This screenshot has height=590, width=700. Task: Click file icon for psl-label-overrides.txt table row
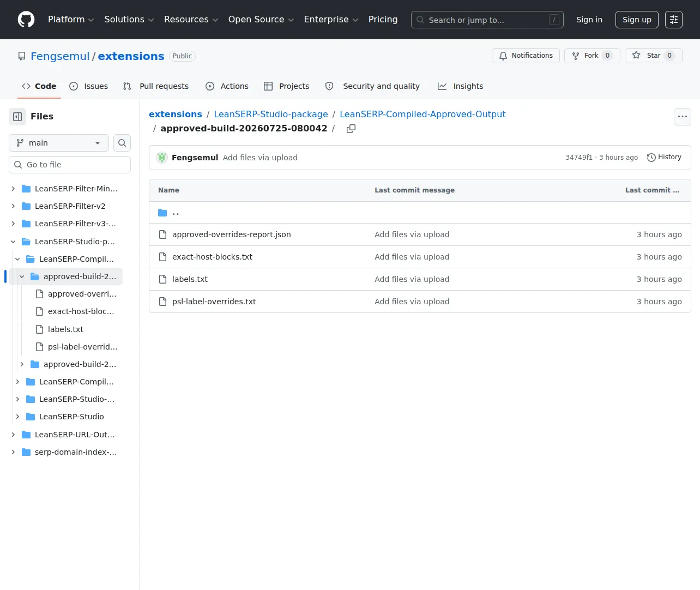coord(162,302)
